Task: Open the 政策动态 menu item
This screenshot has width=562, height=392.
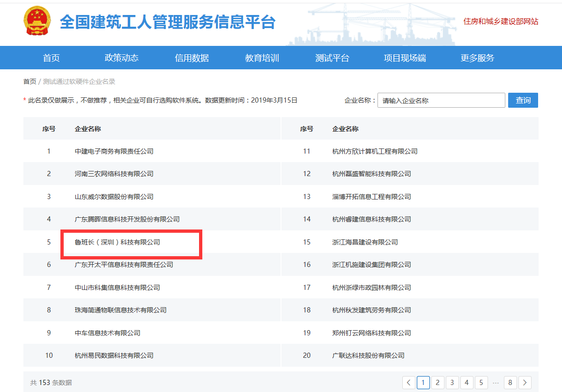Action: tap(122, 58)
